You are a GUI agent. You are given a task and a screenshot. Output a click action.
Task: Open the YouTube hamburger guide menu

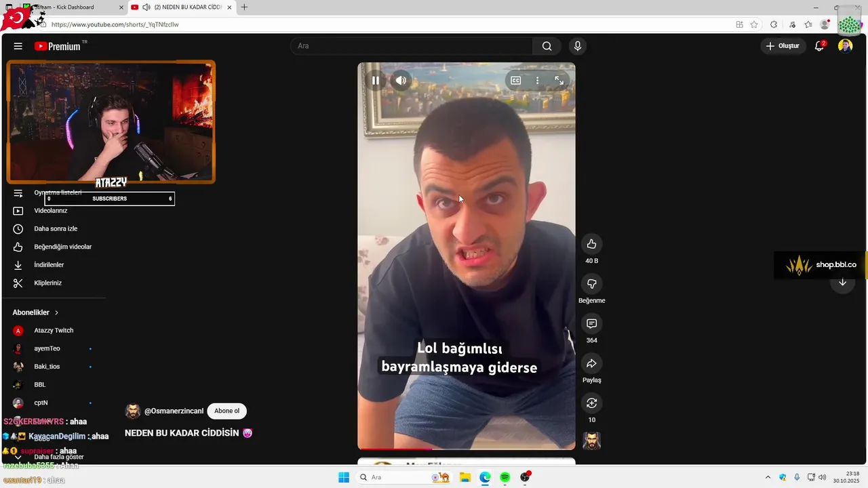18,46
